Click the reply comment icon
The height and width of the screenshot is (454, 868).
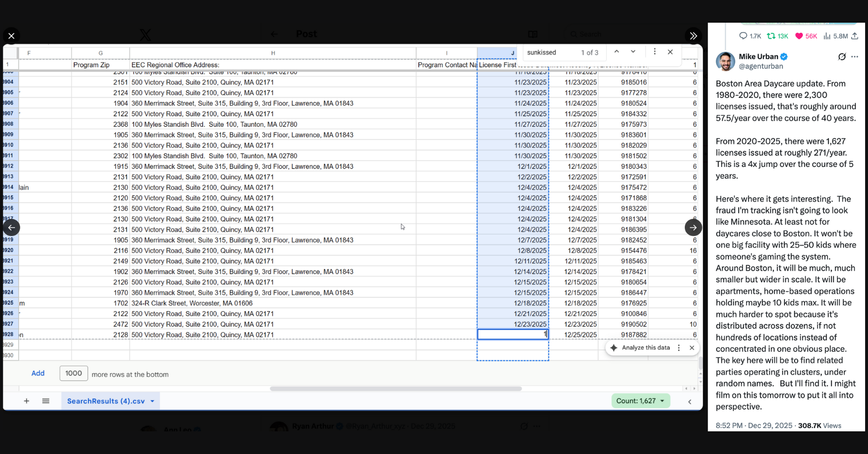pos(743,36)
